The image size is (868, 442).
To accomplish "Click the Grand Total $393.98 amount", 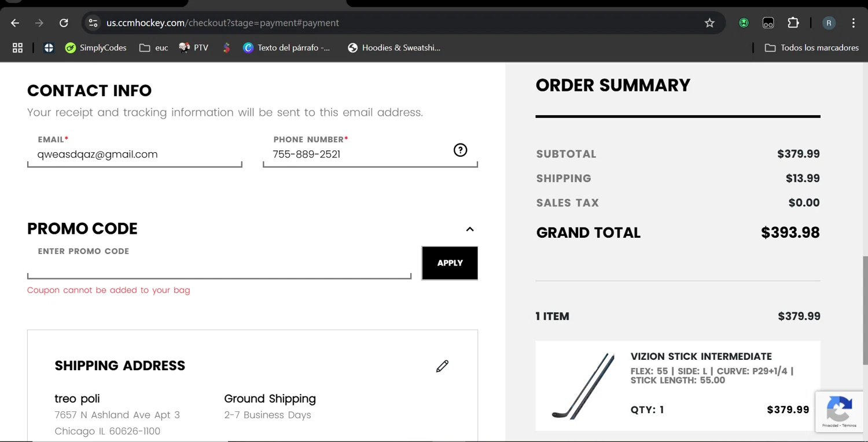I will (790, 233).
